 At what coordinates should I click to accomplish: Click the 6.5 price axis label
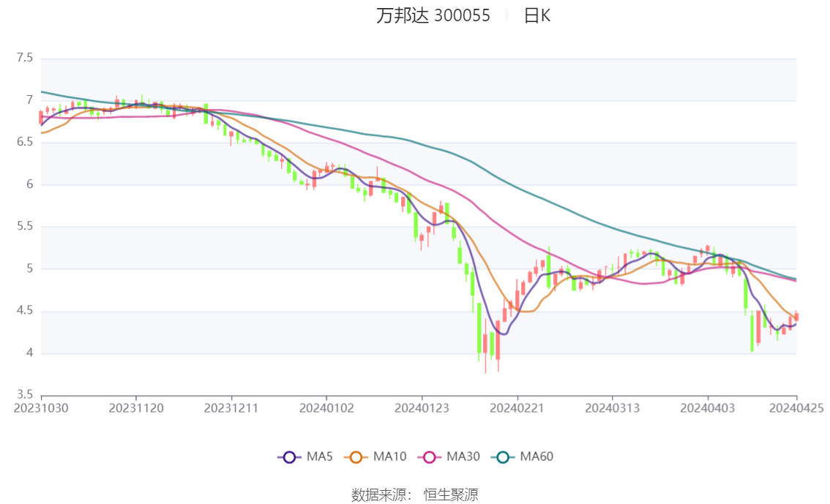(x=25, y=142)
